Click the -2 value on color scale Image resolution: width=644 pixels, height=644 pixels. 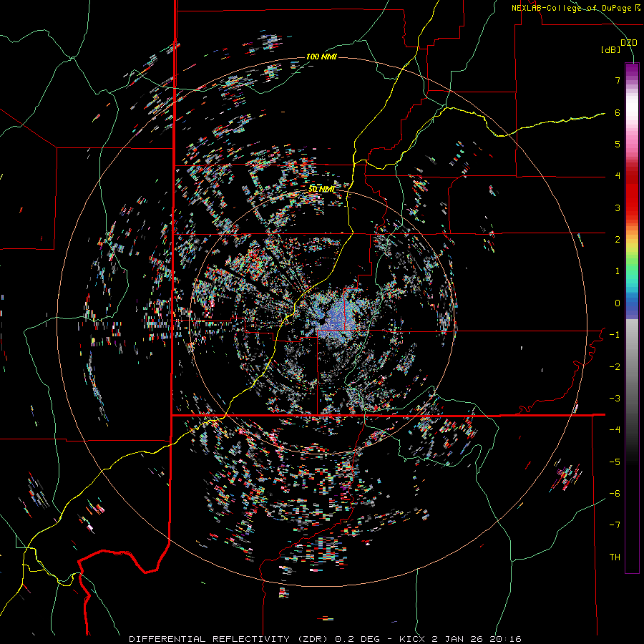pos(615,367)
